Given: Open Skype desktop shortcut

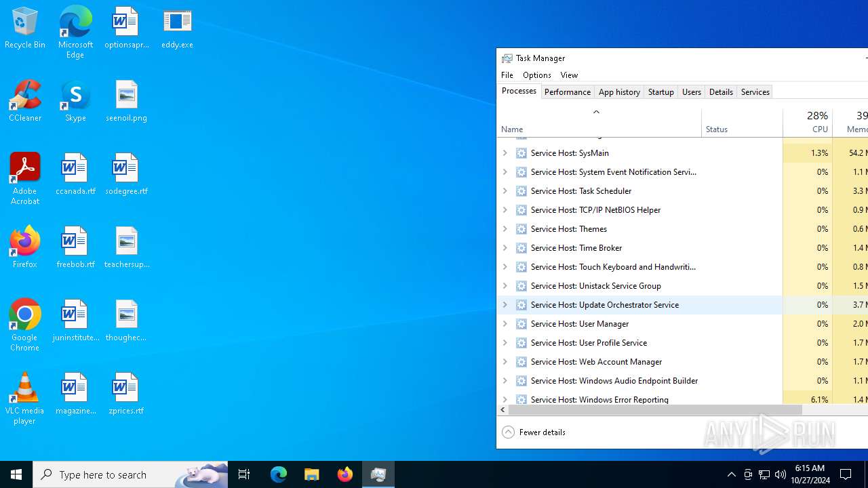Looking at the screenshot, I should pyautogui.click(x=75, y=101).
